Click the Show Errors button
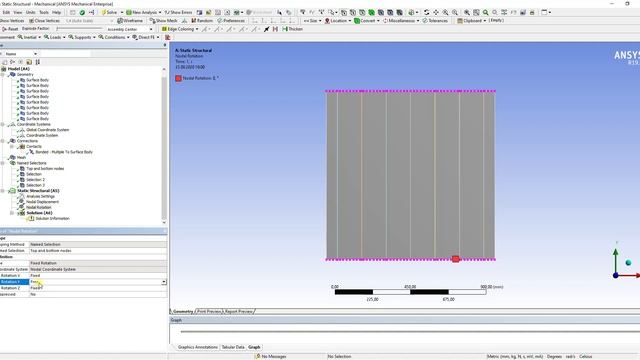 pyautogui.click(x=178, y=12)
